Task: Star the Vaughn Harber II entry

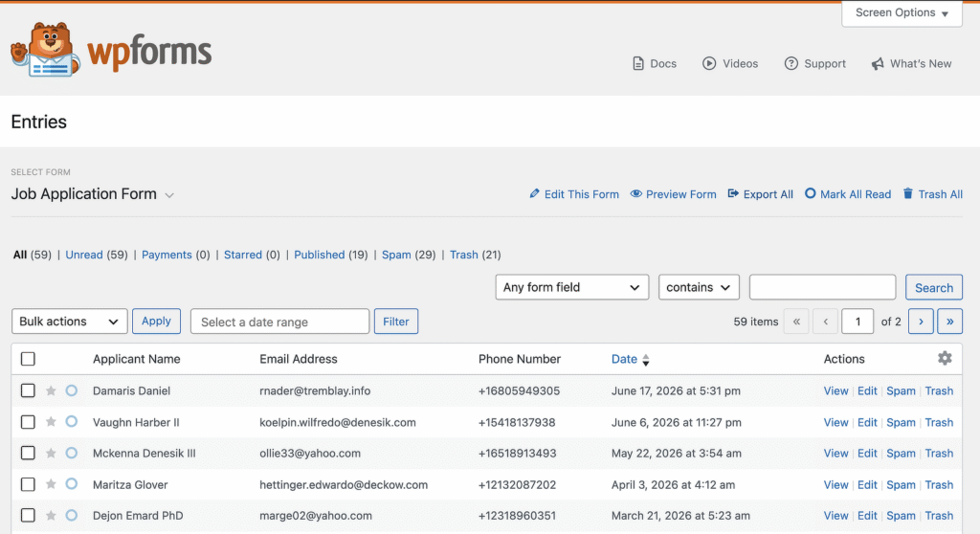Action: [x=52, y=422]
